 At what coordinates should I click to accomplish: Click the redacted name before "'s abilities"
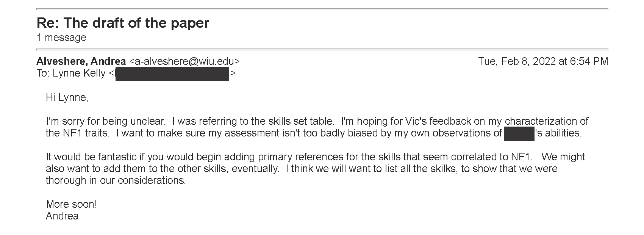(x=519, y=134)
